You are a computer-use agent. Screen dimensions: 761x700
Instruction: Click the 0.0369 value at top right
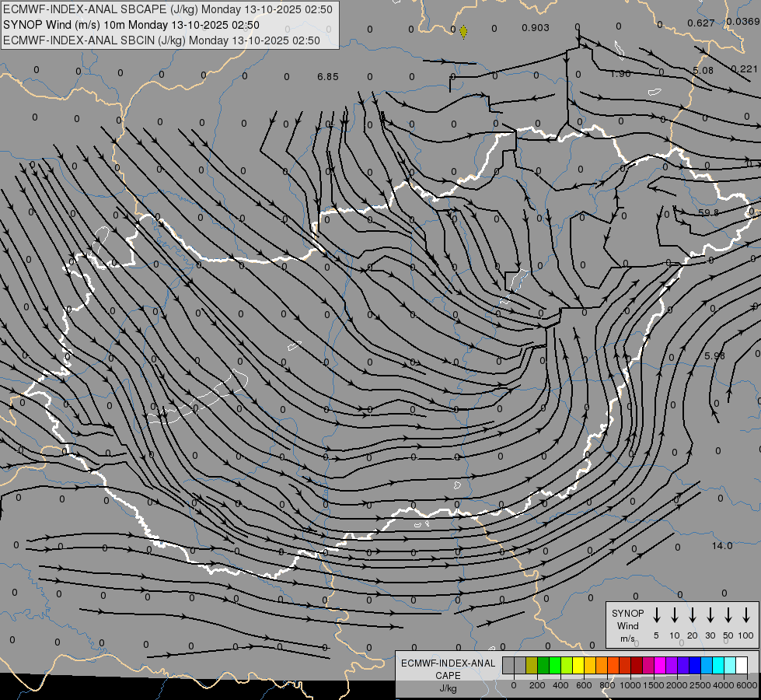(743, 21)
